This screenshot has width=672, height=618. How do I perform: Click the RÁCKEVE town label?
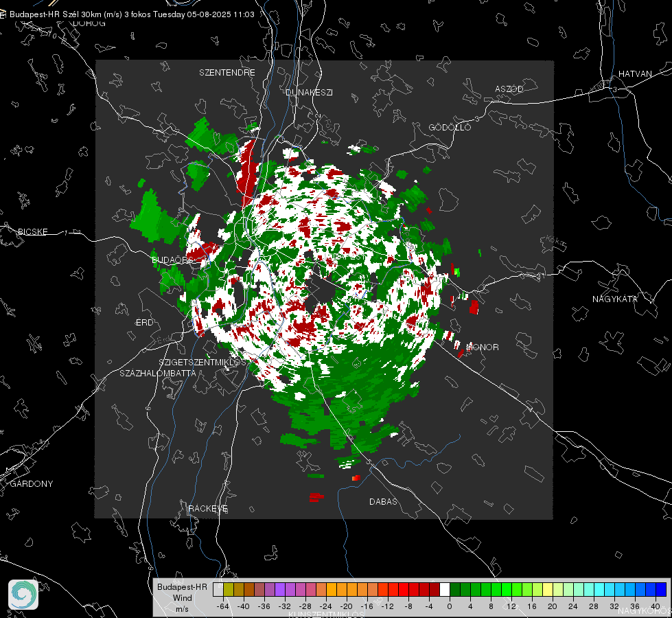click(208, 509)
